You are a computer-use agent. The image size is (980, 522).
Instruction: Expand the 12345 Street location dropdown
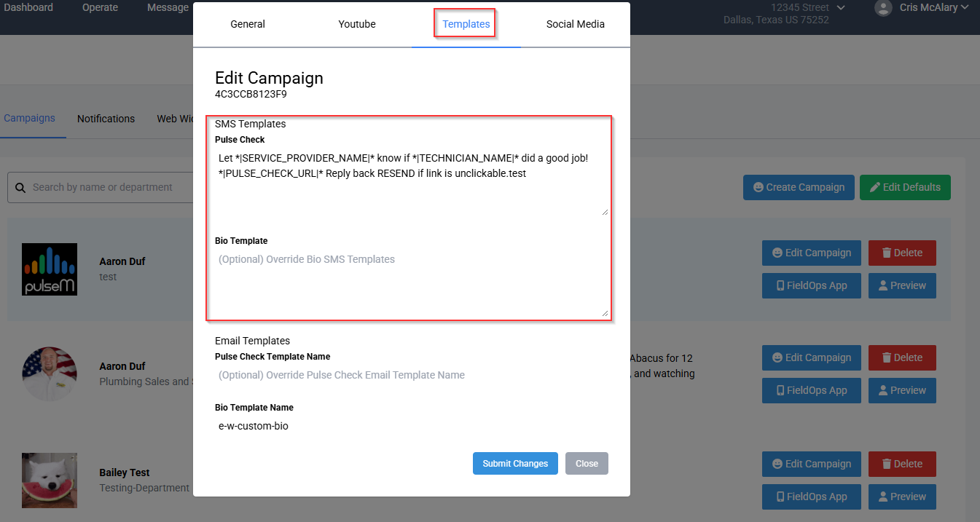coord(841,7)
